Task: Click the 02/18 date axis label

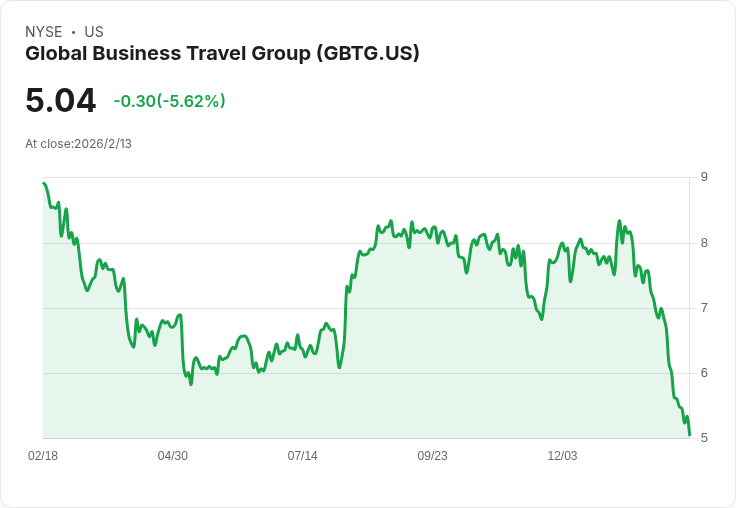Action: pyautogui.click(x=43, y=455)
